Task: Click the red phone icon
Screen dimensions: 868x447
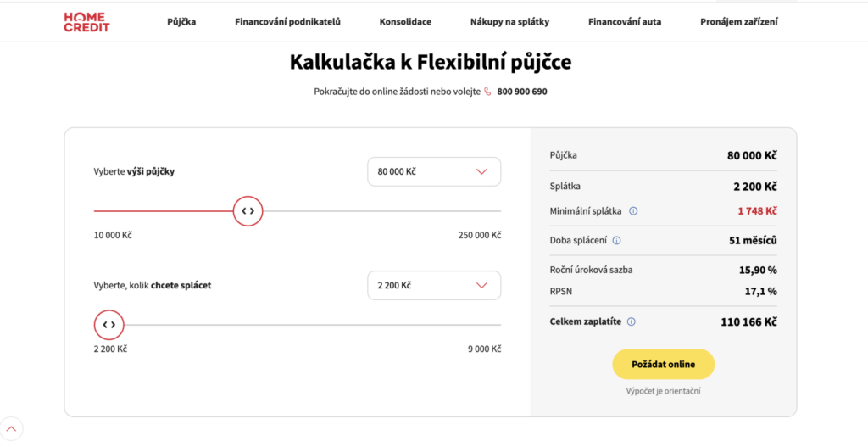Action: click(487, 92)
